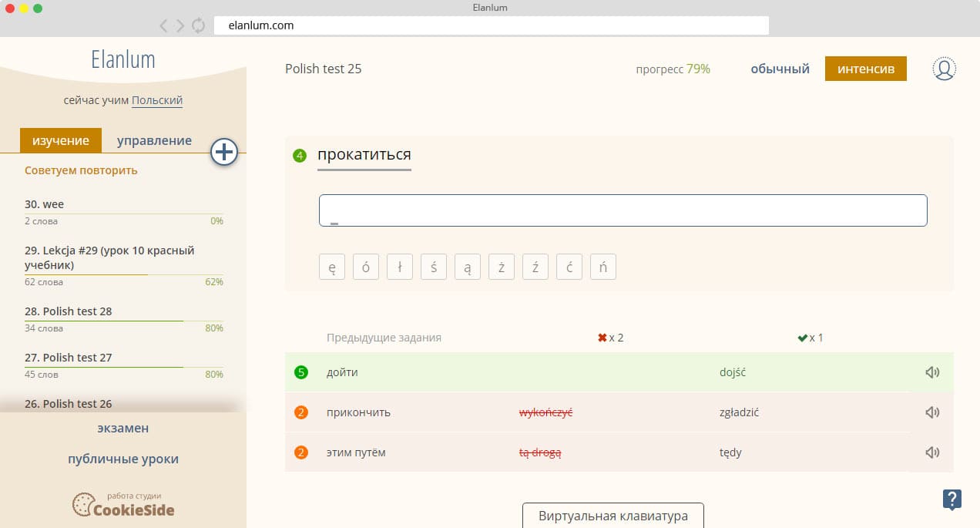The height and width of the screenshot is (528, 980).
Task: Play audio for the word dojść
Action: click(932, 372)
